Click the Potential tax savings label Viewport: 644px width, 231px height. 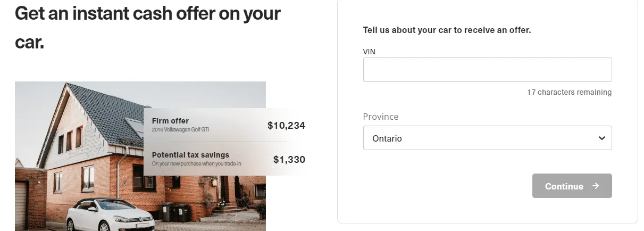click(x=190, y=155)
